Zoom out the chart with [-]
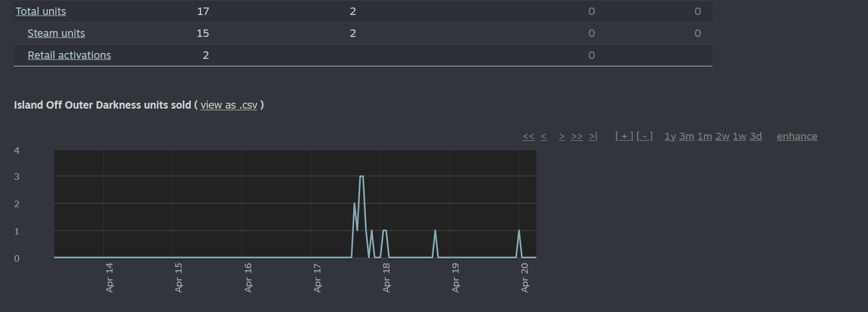The width and height of the screenshot is (868, 312). click(x=645, y=136)
